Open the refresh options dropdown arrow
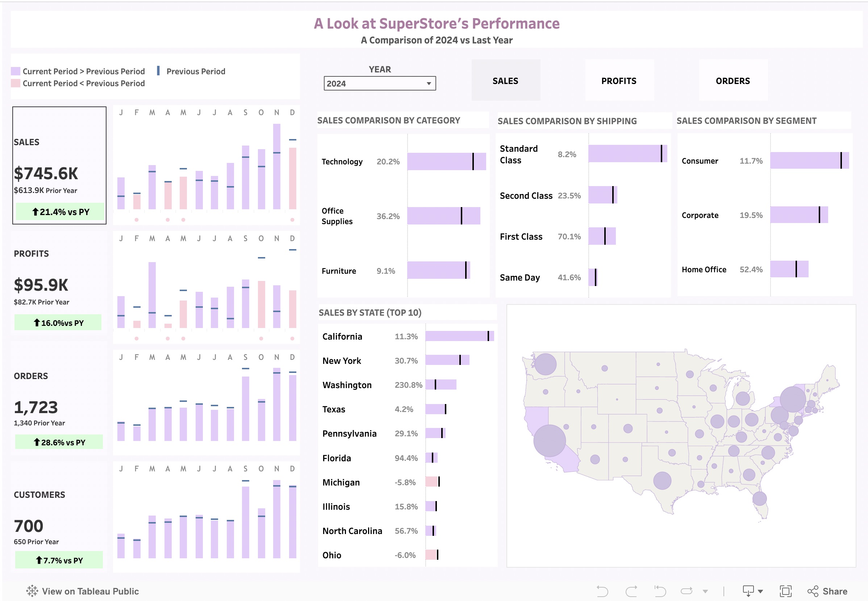868x601 pixels. [x=705, y=592]
